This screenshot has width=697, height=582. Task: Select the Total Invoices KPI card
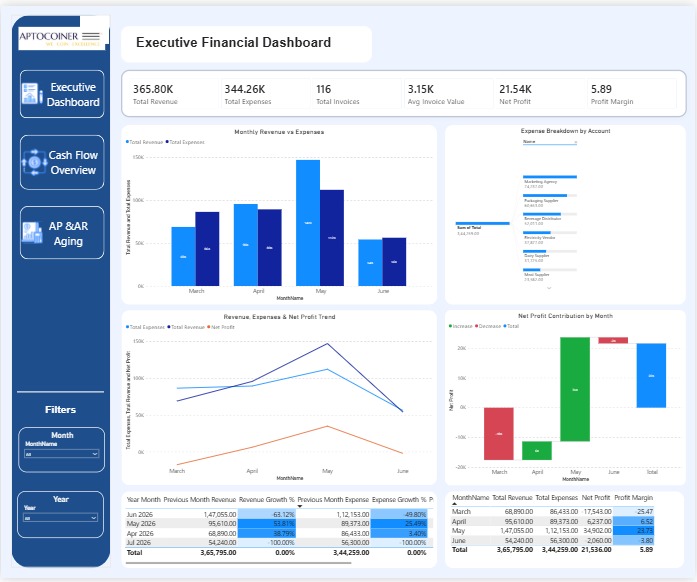click(x=358, y=94)
